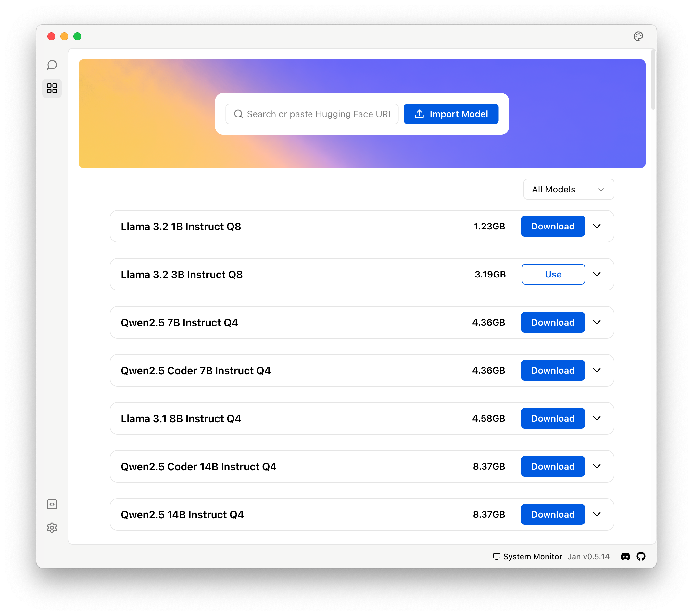Click the settings gear icon in sidebar
Image resolution: width=693 pixels, height=616 pixels.
point(52,527)
